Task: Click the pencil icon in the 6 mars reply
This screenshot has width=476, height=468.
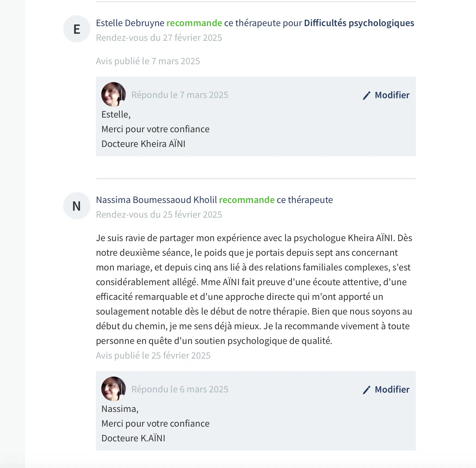Action: click(367, 390)
